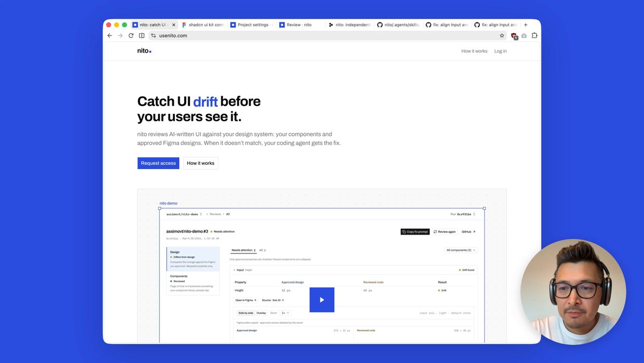Image resolution: width=644 pixels, height=363 pixels.
Task: Reload the page with the refresh icon
Action: (x=131, y=35)
